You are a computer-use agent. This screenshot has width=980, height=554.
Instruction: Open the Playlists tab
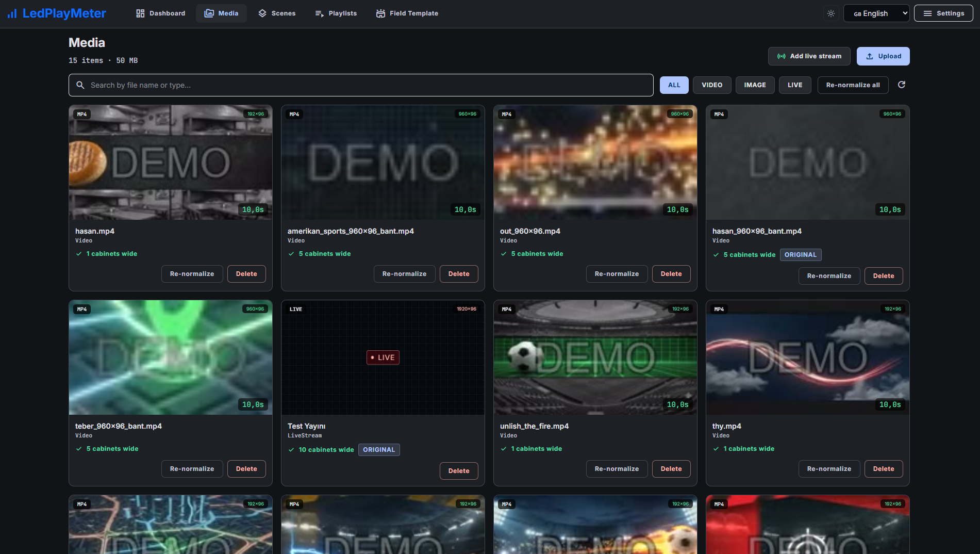click(336, 13)
